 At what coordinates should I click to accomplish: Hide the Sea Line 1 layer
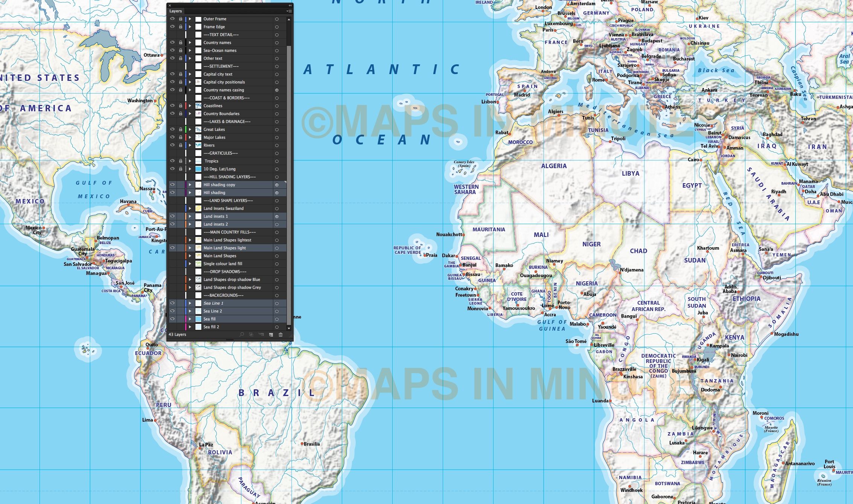[172, 303]
